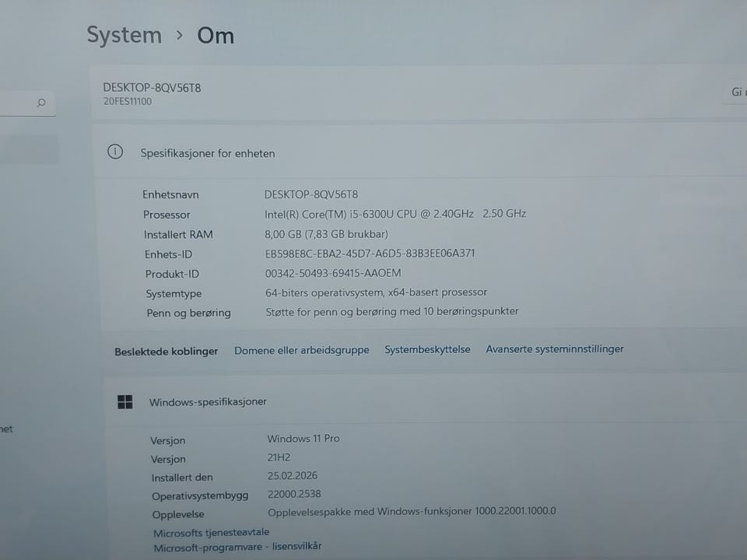Select model number 20FES11100
The height and width of the screenshot is (560, 747).
pos(127,101)
